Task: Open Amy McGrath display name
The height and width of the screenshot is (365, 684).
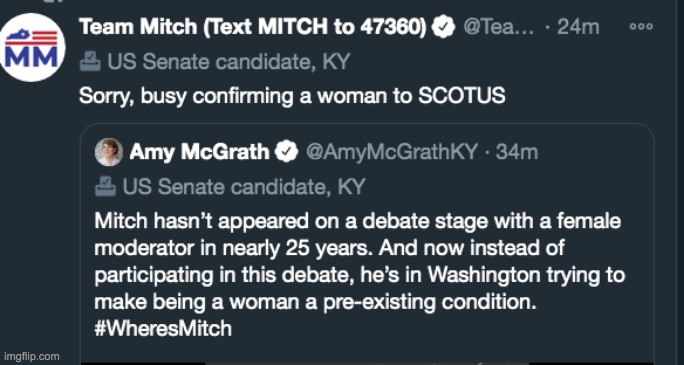Action: (199, 152)
